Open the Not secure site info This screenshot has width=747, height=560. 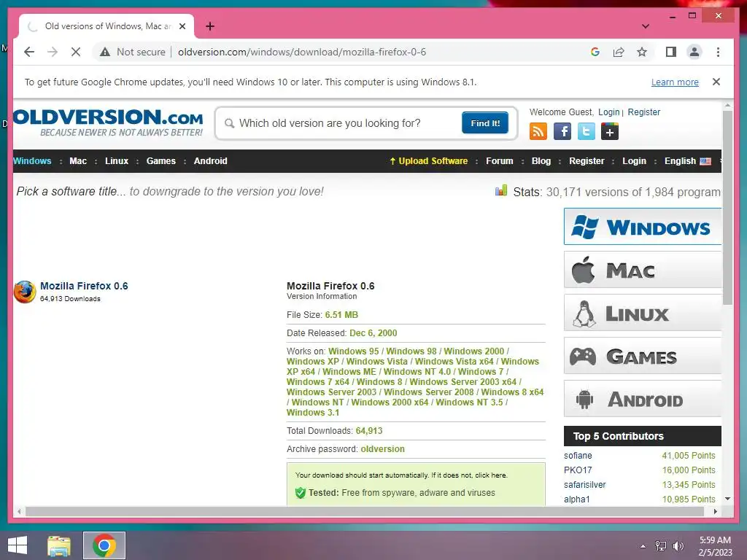coord(133,52)
